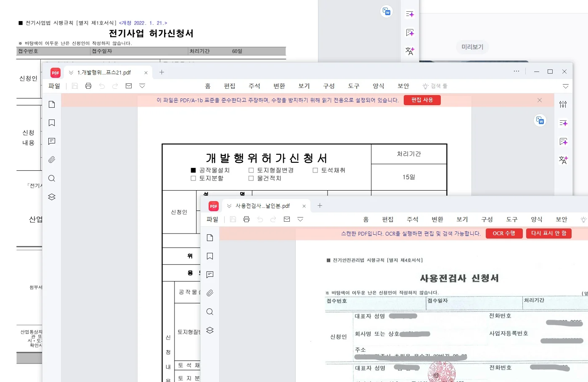Expand quick access dropdown in 사용전검사 toolbar

coord(300,219)
